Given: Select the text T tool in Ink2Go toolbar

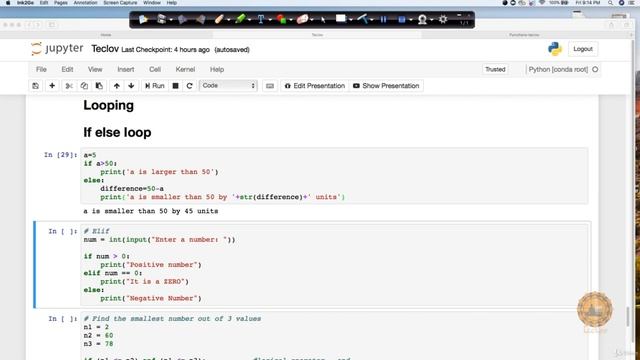Looking at the screenshot, I should (x=261, y=19).
